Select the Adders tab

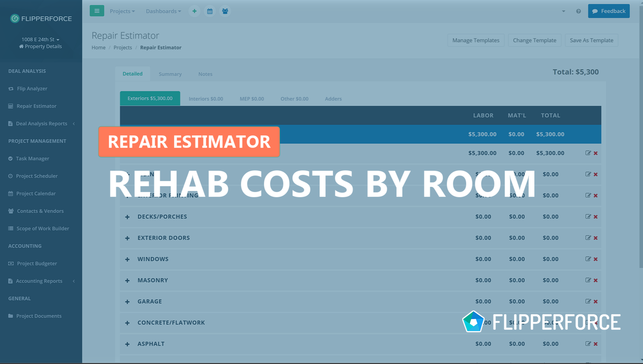(x=333, y=99)
